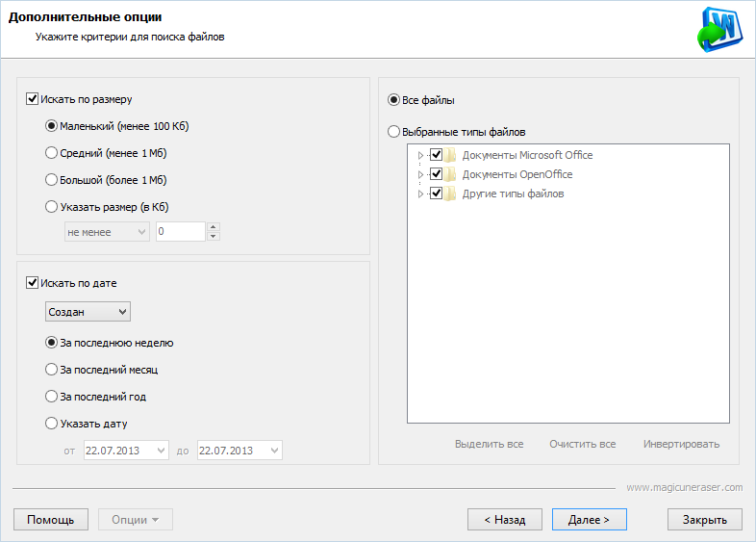Uncheck the Искать по дате checkbox

coord(33,283)
